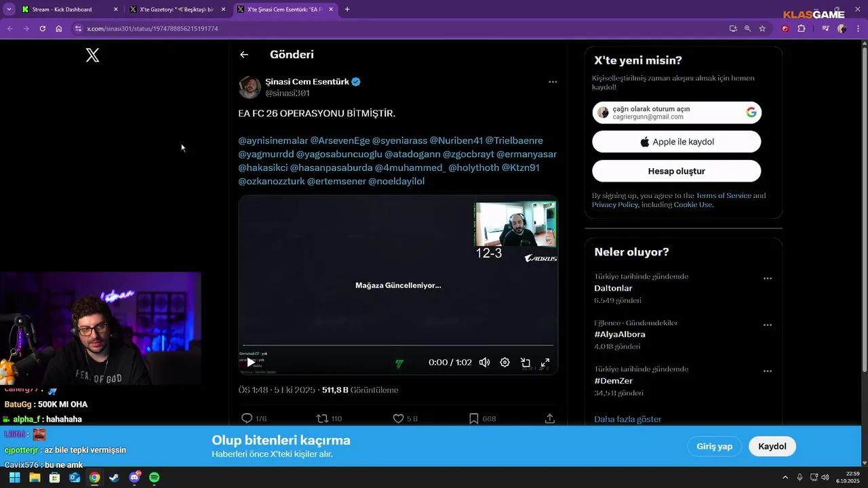Mute the video volume
The height and width of the screenshot is (488, 868).
coord(484,363)
